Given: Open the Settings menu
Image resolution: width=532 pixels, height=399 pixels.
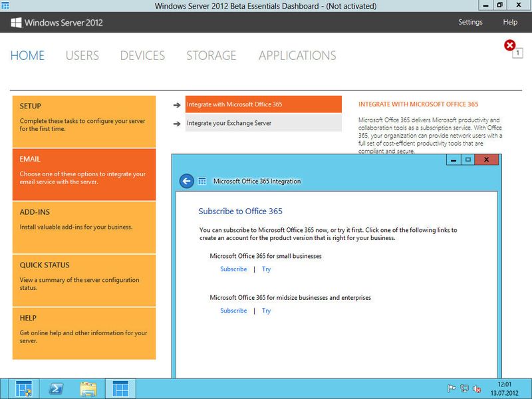Looking at the screenshot, I should 470,22.
